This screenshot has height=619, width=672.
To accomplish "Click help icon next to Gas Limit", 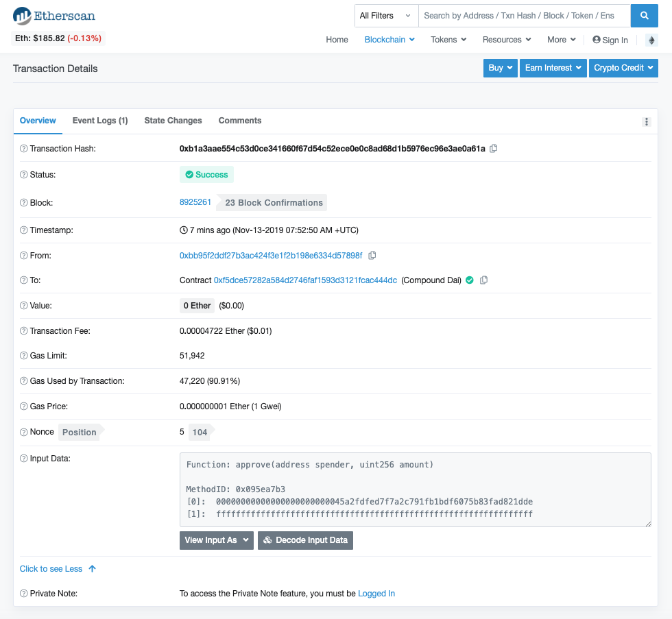I will [24, 356].
